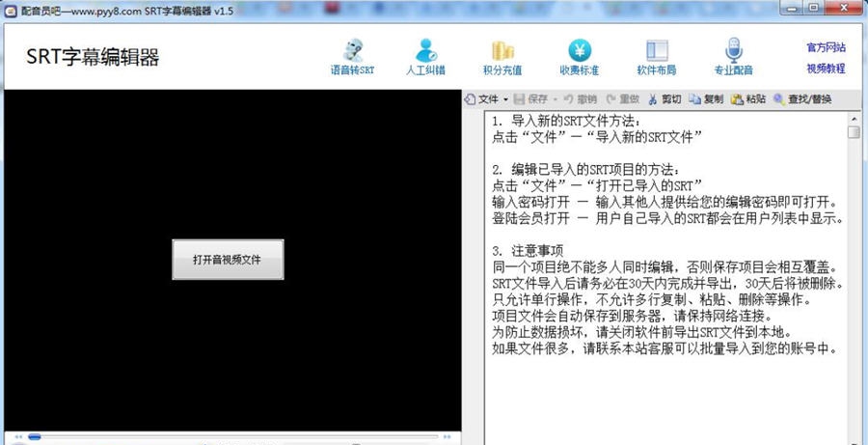
Task: Click the 复制 copy toolbar button
Action: coord(706,98)
